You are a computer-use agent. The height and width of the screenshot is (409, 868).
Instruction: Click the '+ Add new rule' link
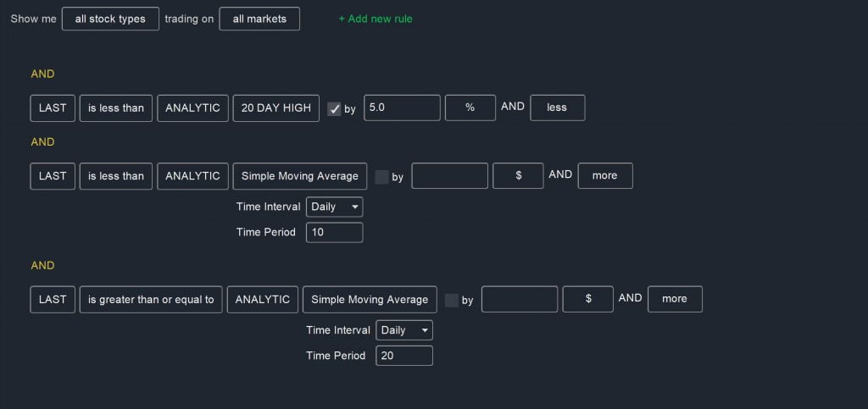[x=376, y=19]
